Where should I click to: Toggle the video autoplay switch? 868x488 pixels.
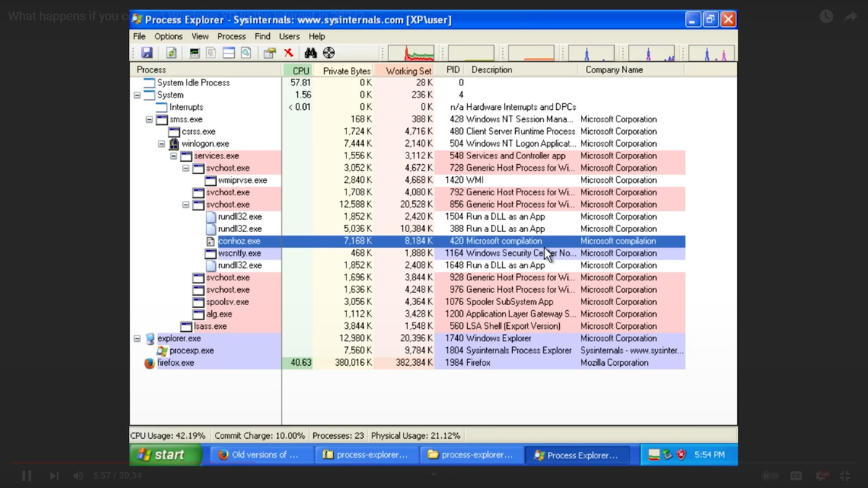[x=770, y=476]
